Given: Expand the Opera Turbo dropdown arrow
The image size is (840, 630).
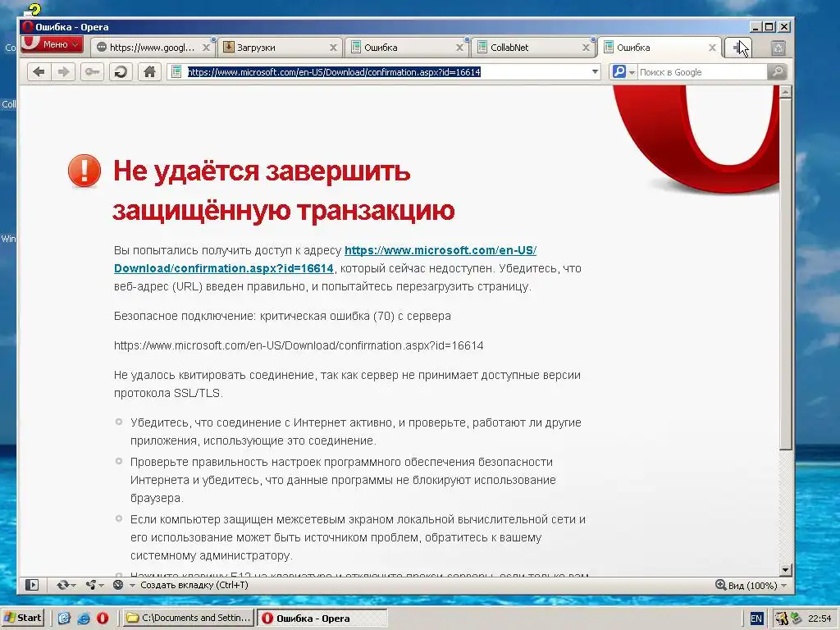Looking at the screenshot, I should point(132,586).
